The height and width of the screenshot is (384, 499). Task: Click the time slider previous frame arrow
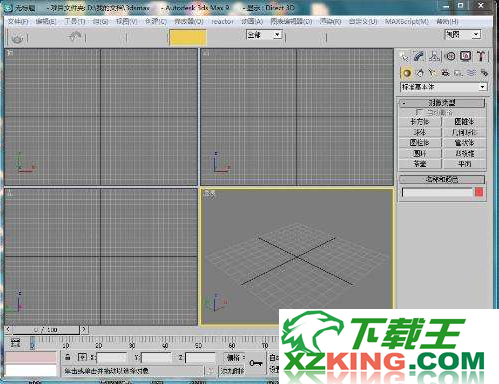8,330
